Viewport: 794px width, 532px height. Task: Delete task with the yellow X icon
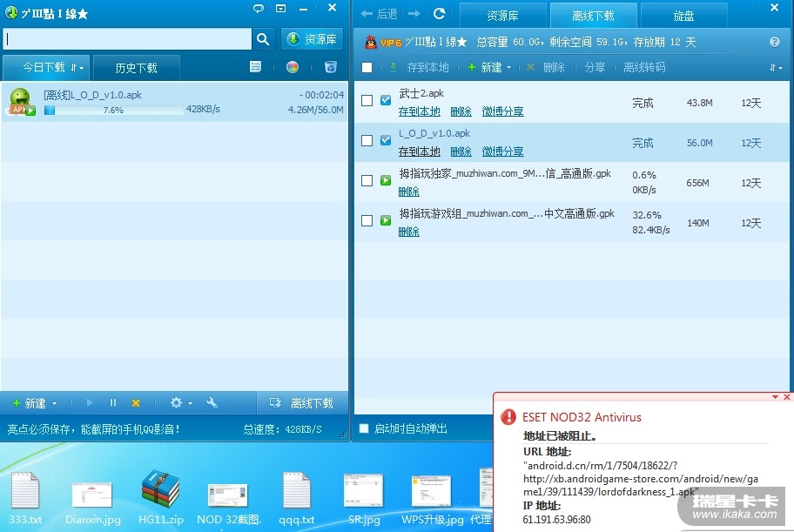(136, 403)
